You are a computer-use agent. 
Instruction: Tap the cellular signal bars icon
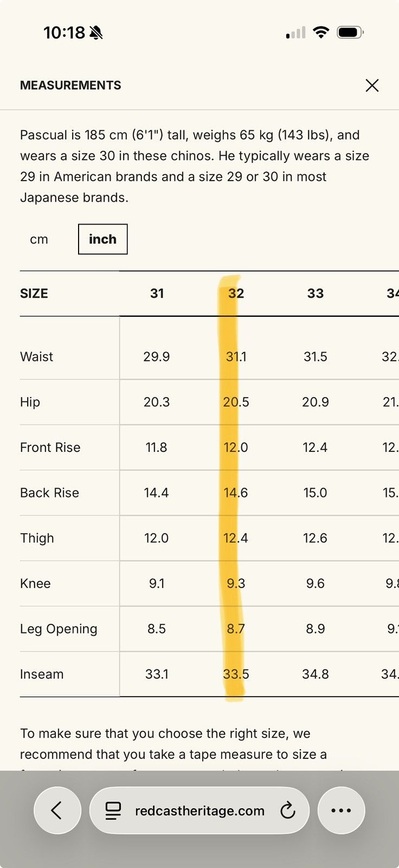295,33
